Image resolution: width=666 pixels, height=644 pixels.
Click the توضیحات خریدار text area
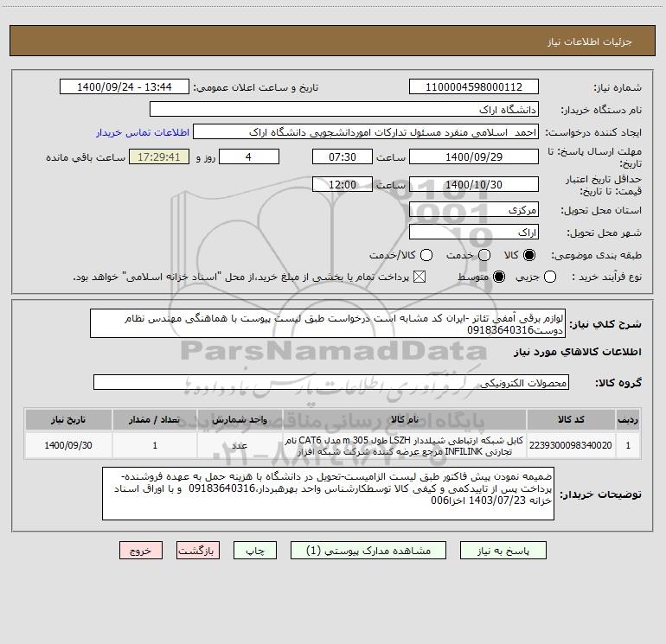pos(328,494)
